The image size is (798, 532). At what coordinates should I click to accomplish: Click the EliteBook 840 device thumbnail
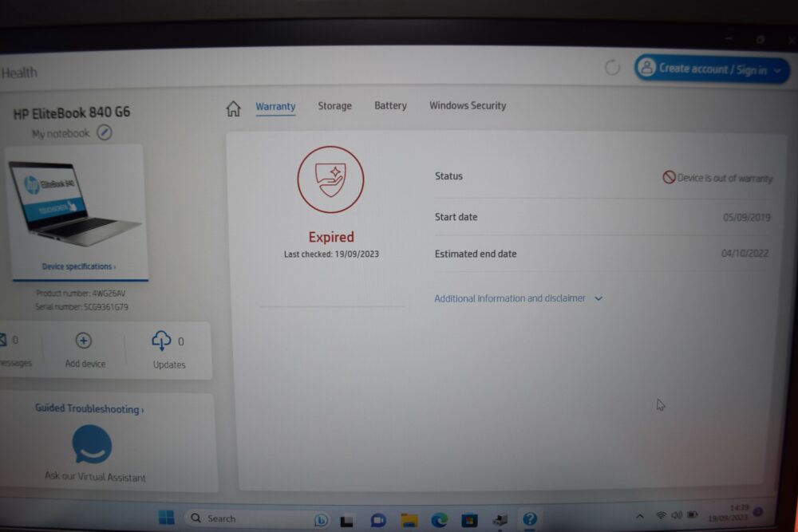click(x=73, y=203)
